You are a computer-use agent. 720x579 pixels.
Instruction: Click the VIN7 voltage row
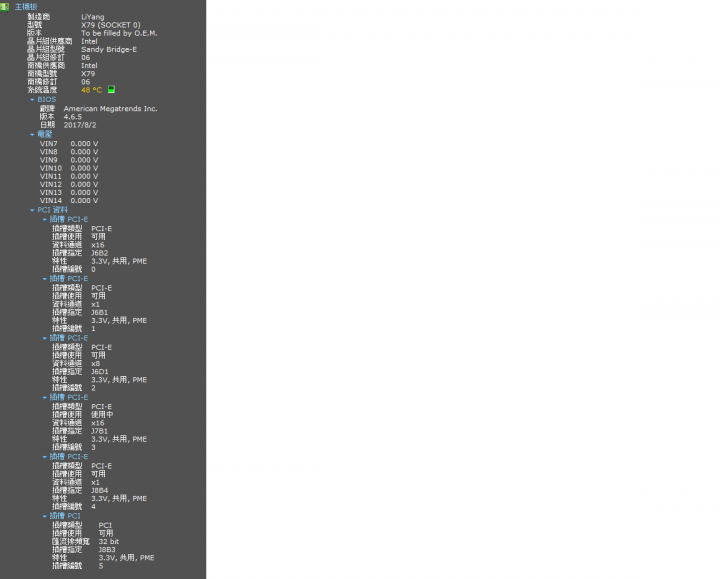pyautogui.click(x=69, y=144)
